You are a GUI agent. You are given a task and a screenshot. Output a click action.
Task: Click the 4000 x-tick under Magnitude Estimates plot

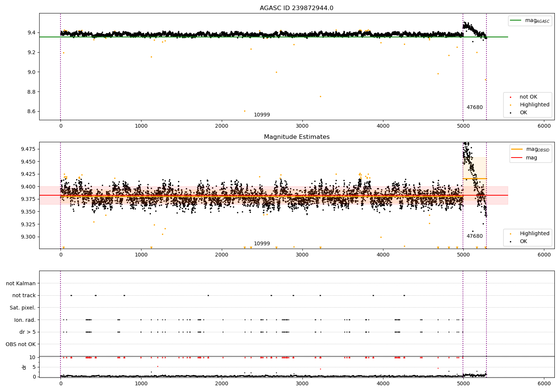tap(383, 255)
